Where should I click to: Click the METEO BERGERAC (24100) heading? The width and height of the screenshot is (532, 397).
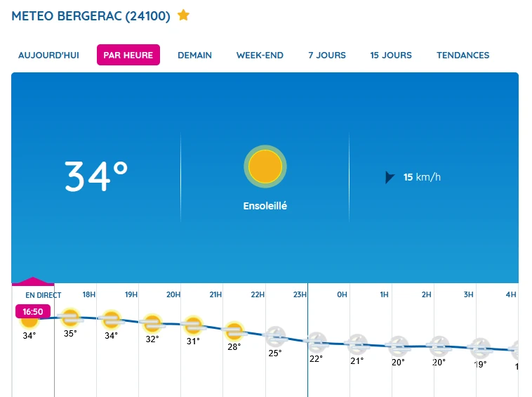point(91,16)
